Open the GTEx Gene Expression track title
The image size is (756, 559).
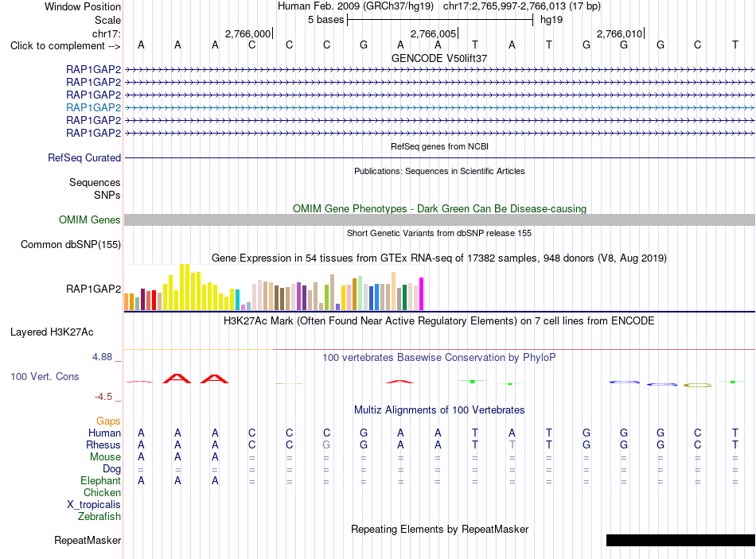(x=439, y=258)
